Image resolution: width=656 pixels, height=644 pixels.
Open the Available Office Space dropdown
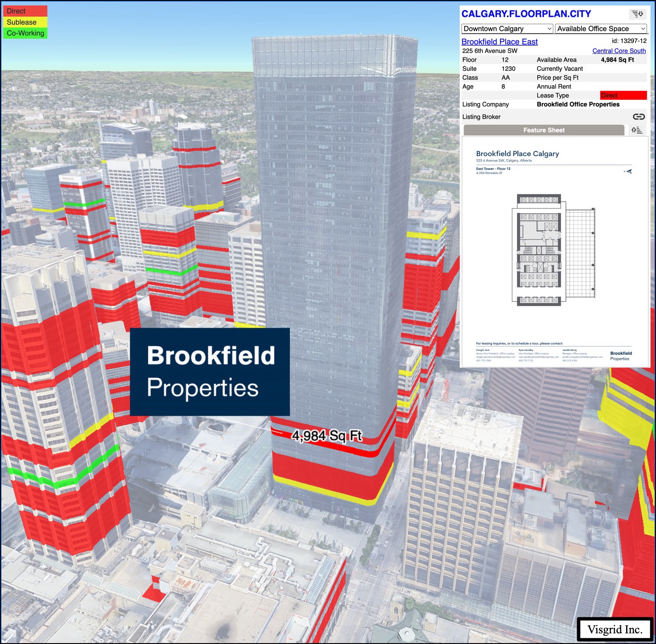click(x=601, y=29)
